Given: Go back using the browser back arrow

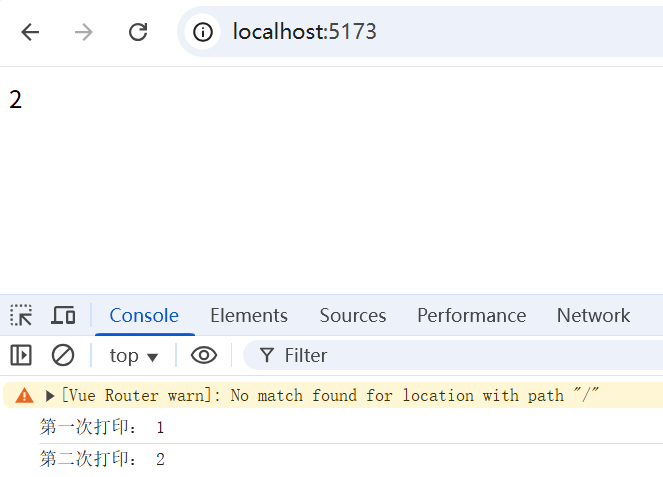Looking at the screenshot, I should click(x=30, y=32).
